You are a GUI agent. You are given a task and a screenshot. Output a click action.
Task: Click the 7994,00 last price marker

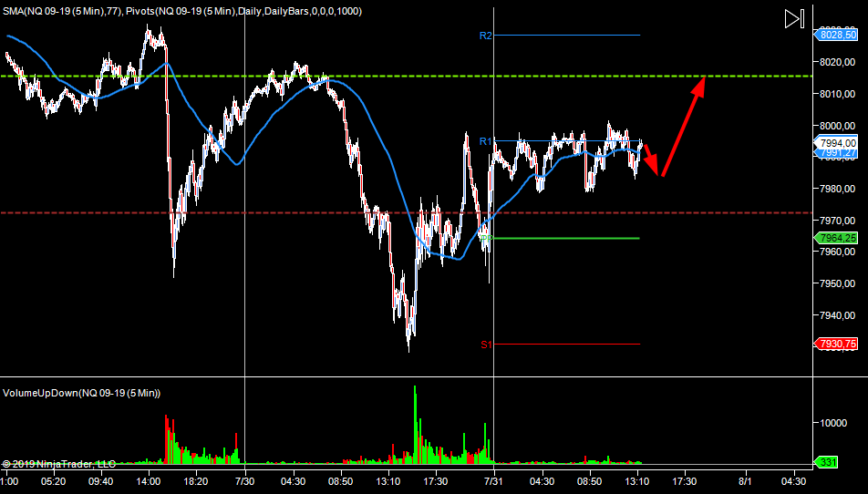(836, 142)
